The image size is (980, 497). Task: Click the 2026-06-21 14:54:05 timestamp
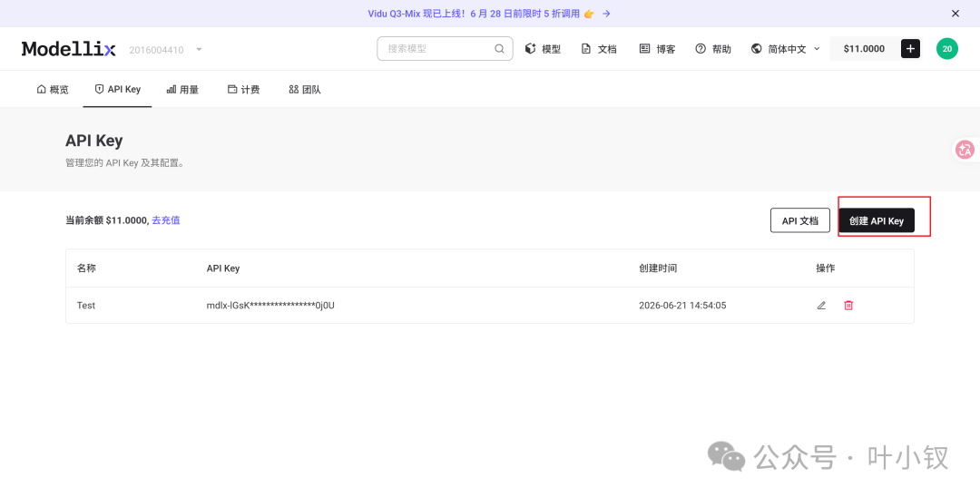click(x=682, y=306)
